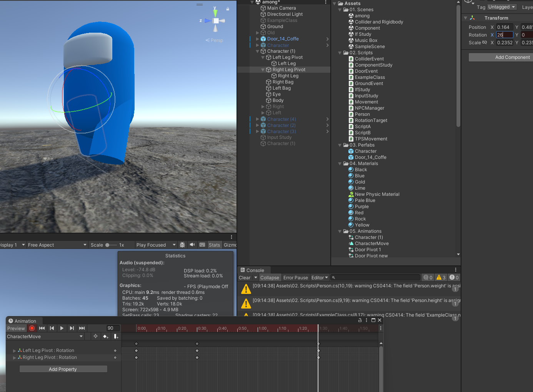Open the Free Aspect dropdown
The width and height of the screenshot is (533, 392).
point(57,245)
